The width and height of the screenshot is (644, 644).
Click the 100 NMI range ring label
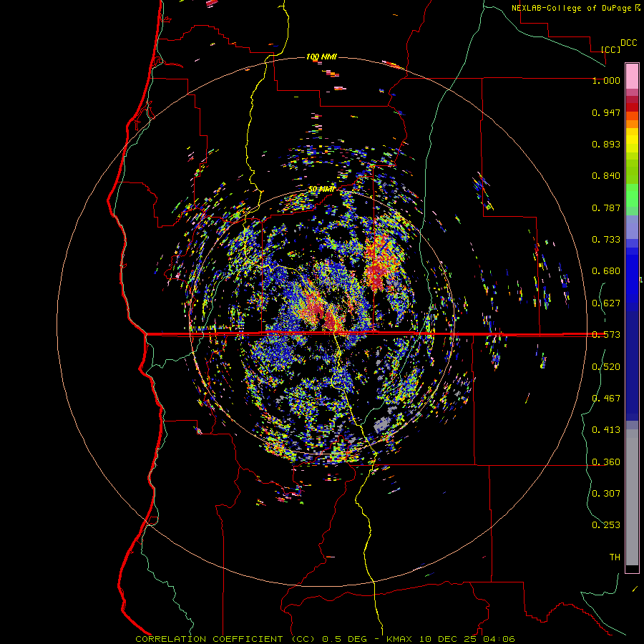(321, 57)
